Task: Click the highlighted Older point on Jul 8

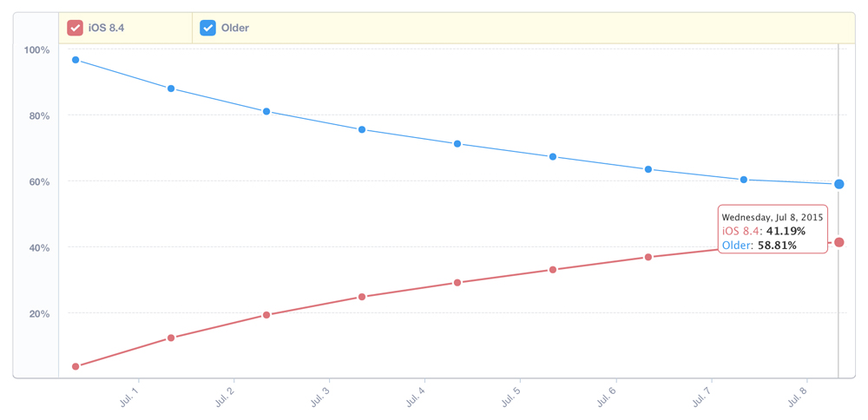Action: coord(839,184)
